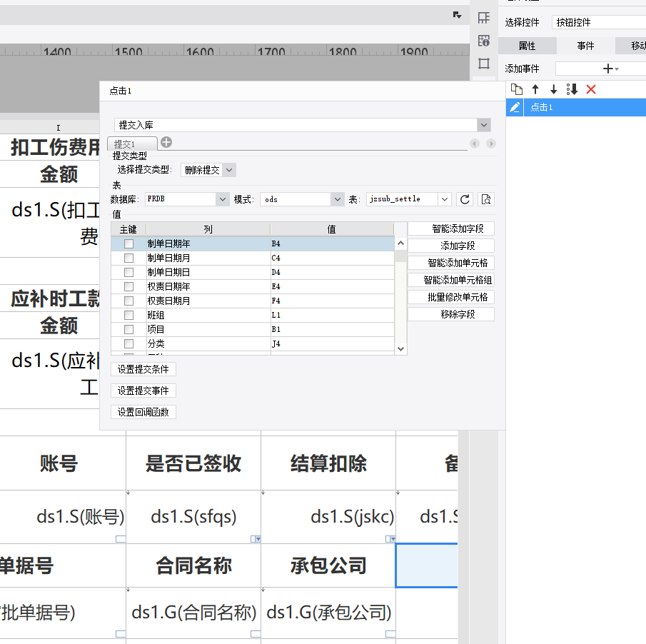Image resolution: width=646 pixels, height=644 pixels.
Task: Open 设置提交条件
Action: coord(143,369)
